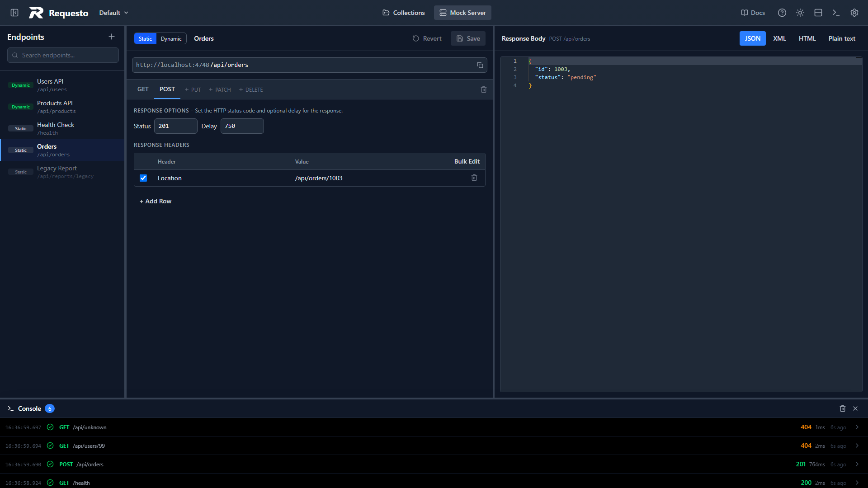
Task: Click POST /api/orders status check icon
Action: 50,465
